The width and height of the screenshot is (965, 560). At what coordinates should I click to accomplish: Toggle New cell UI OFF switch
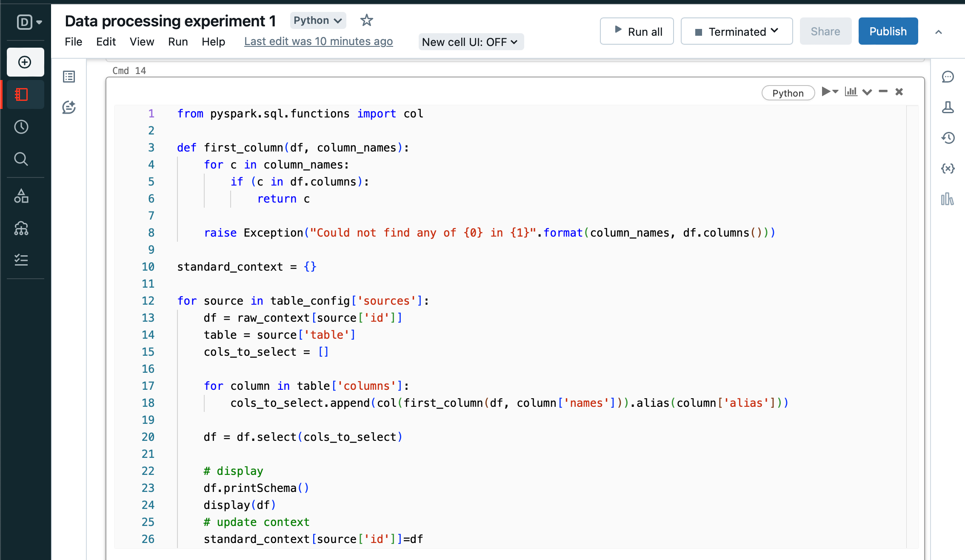point(471,42)
